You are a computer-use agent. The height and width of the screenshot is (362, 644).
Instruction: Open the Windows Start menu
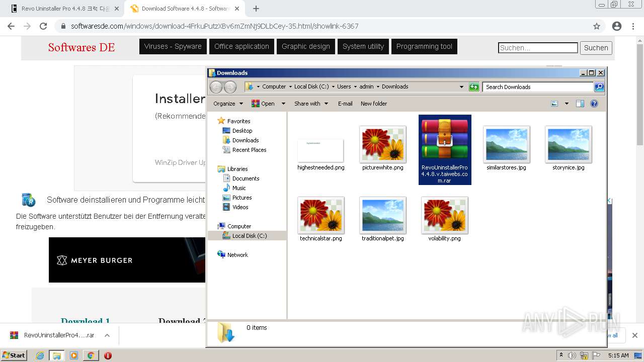(x=14, y=355)
